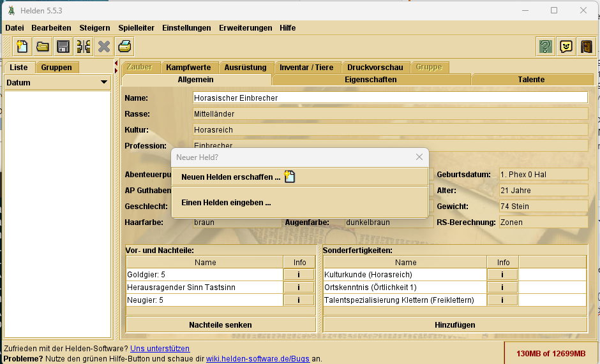Click the open folder toolbar icon

click(x=43, y=47)
